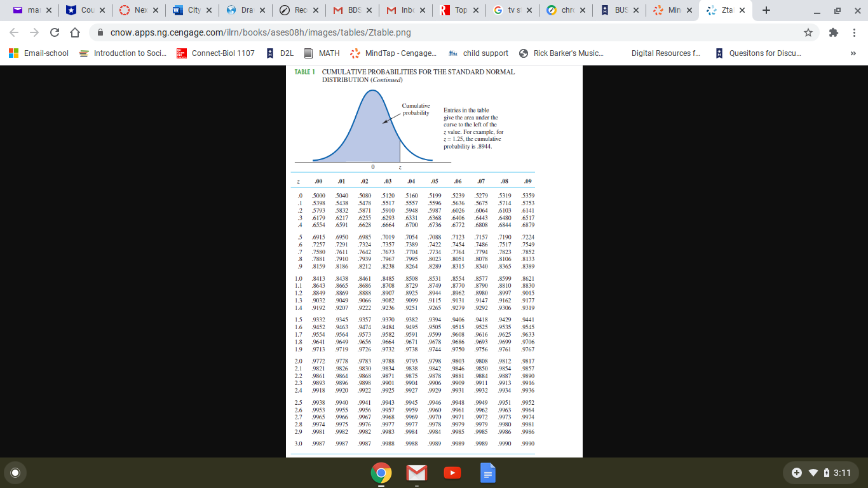Open the Quesitons for Discu... bookmark
The height and width of the screenshot is (488, 868).
click(x=759, y=53)
